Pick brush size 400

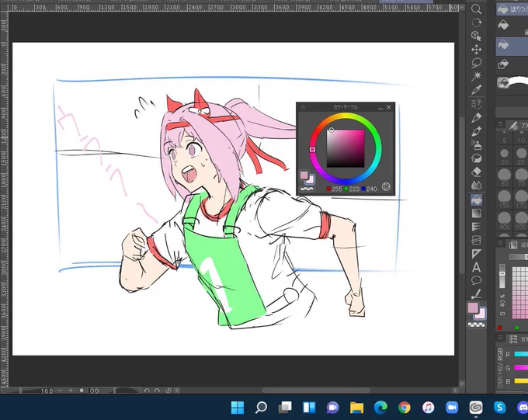pyautogui.click(x=505, y=220)
